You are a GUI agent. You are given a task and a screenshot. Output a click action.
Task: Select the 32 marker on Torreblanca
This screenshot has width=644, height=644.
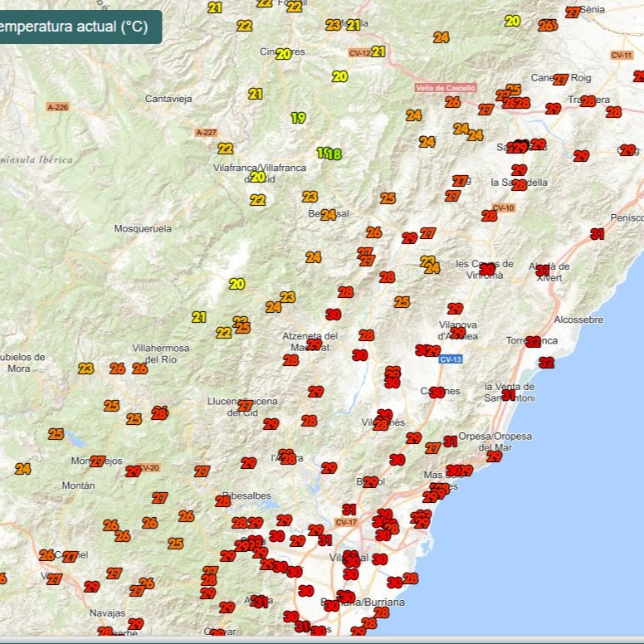[x=533, y=342]
